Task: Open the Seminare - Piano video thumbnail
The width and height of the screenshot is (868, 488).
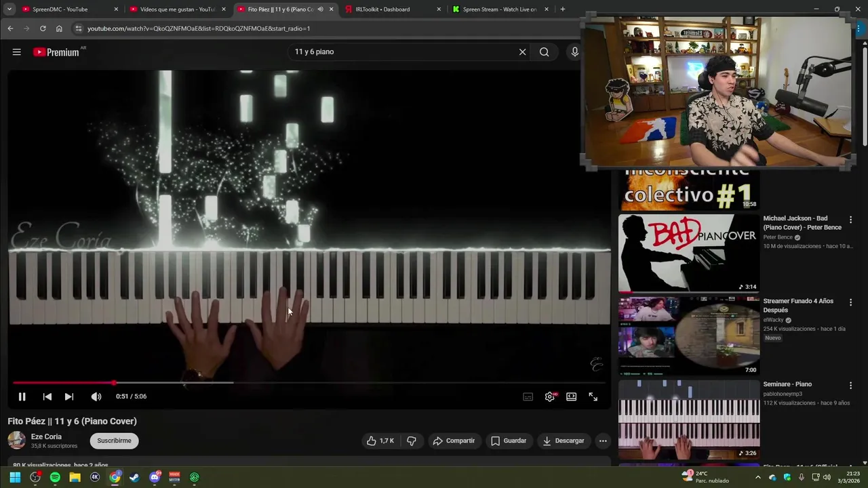Action: pos(689,420)
